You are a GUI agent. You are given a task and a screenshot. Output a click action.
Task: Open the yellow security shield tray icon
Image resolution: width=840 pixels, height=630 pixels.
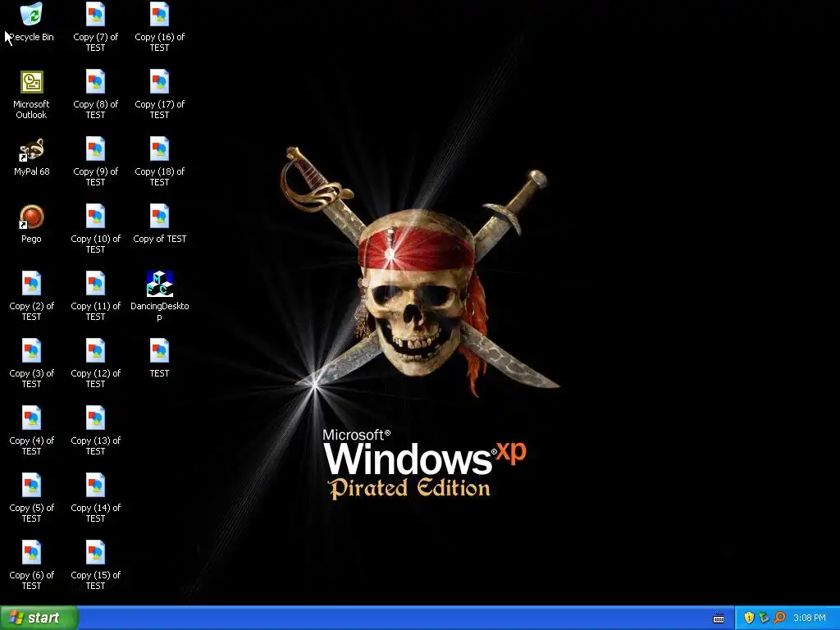749,618
